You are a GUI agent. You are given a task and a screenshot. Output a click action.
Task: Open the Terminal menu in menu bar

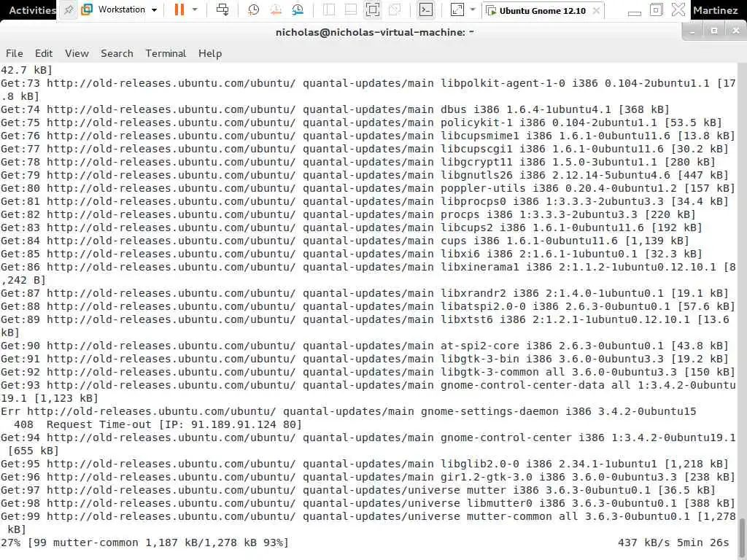(x=166, y=53)
